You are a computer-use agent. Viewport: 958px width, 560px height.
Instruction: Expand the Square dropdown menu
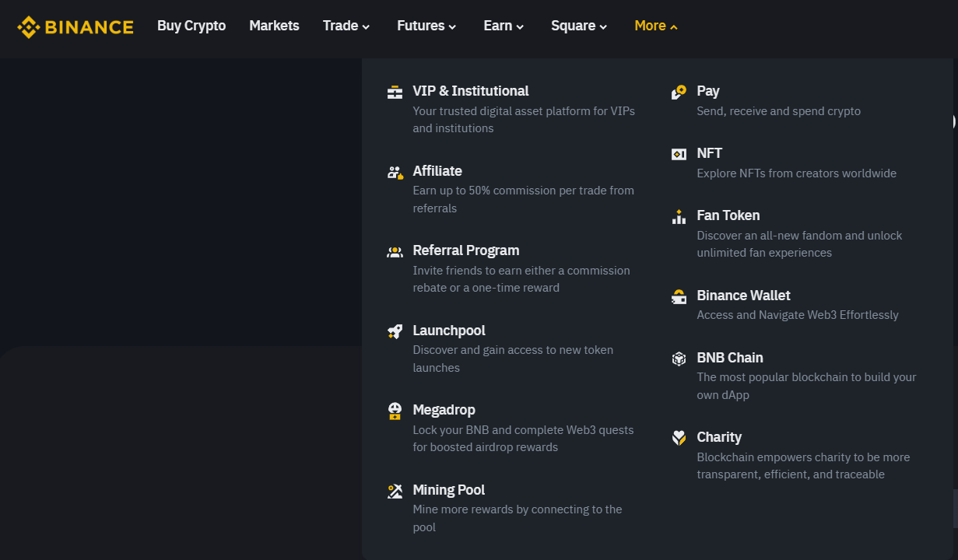[579, 26]
